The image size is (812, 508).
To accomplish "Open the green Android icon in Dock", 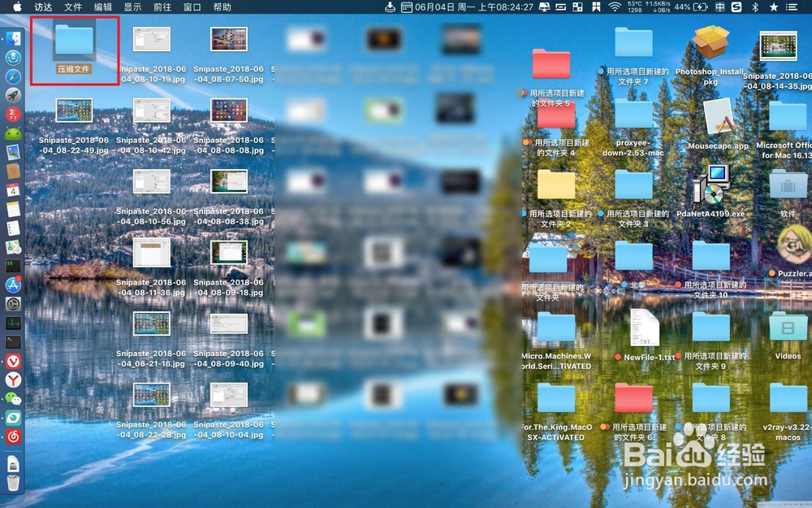I will coord(13,134).
